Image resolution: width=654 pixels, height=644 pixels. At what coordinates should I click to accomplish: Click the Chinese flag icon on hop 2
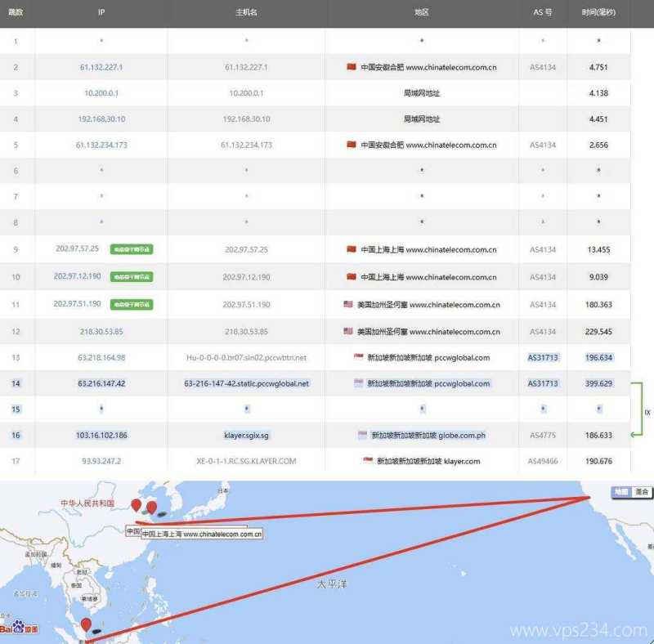coord(352,66)
